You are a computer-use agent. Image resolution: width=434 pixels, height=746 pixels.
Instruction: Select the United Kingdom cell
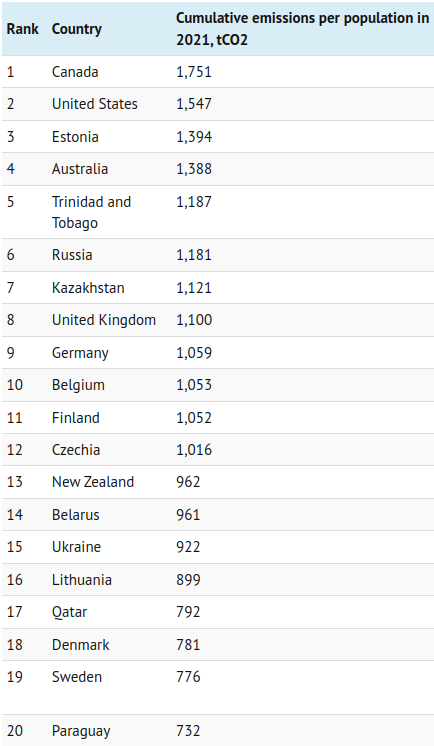pos(104,320)
